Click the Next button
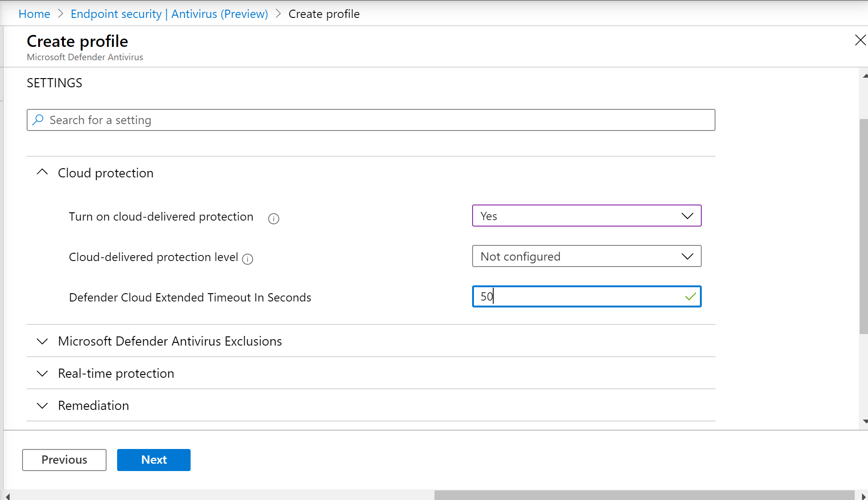The height and width of the screenshot is (500, 868). tap(154, 460)
